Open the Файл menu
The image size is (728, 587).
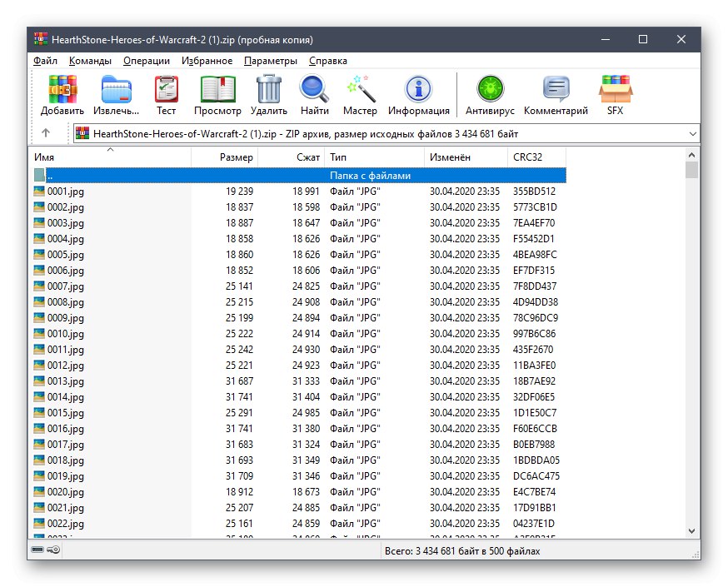point(45,61)
